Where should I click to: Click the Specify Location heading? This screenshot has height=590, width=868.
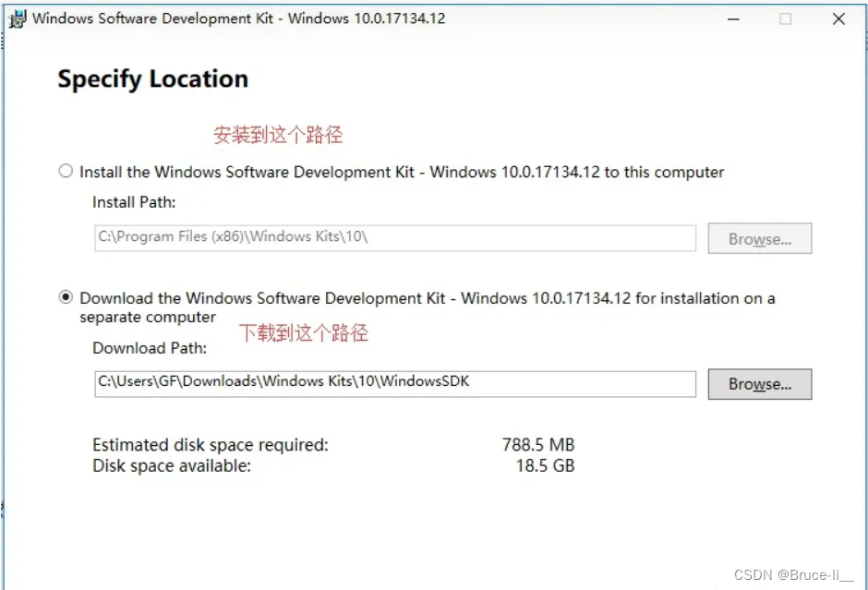click(153, 79)
